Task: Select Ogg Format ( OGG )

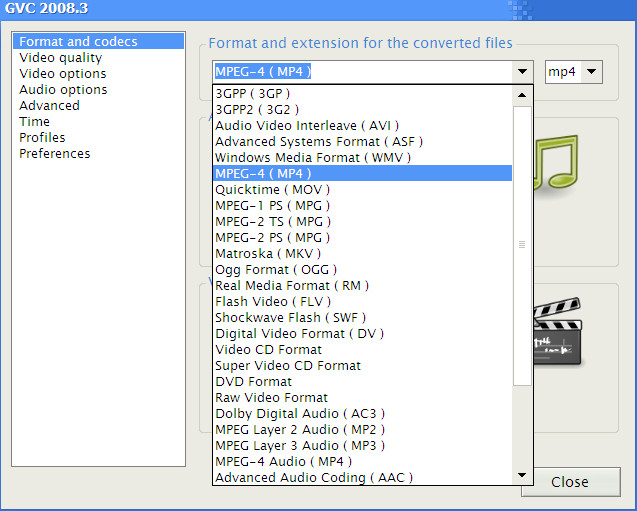Action: pos(362,270)
